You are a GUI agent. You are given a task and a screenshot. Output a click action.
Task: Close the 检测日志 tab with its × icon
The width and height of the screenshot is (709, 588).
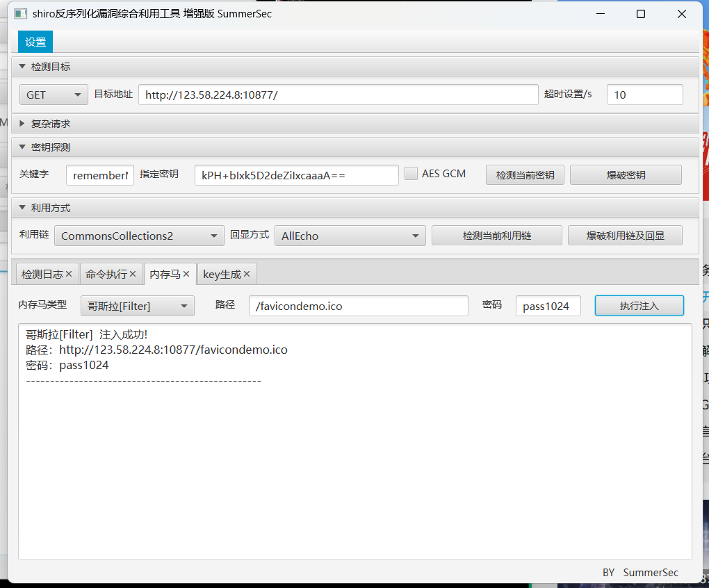pyautogui.click(x=70, y=274)
